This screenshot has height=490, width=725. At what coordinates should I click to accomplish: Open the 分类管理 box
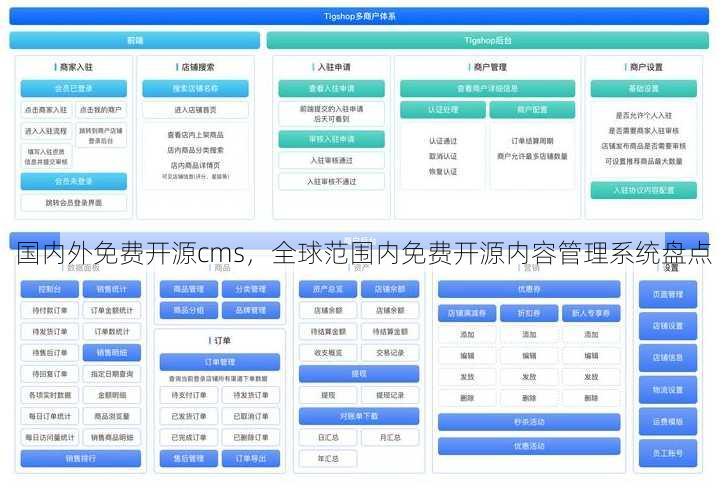[251, 289]
